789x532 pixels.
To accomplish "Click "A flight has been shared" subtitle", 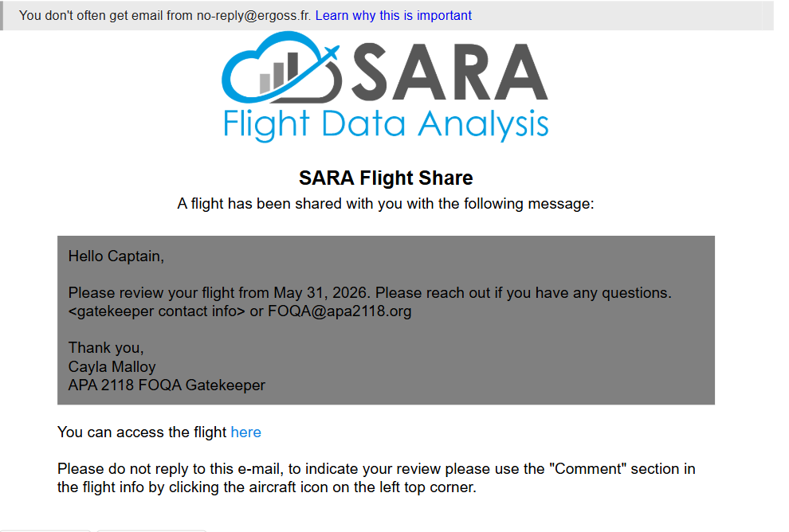I will click(386, 204).
